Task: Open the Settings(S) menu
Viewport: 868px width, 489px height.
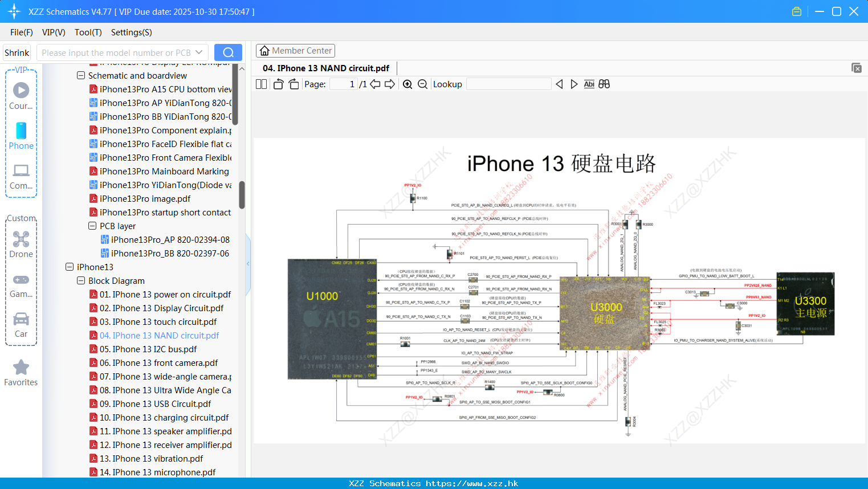Action: pyautogui.click(x=132, y=32)
